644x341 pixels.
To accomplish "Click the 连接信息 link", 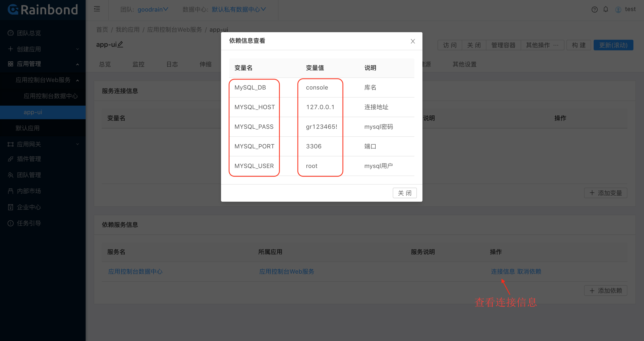I will coord(503,272).
